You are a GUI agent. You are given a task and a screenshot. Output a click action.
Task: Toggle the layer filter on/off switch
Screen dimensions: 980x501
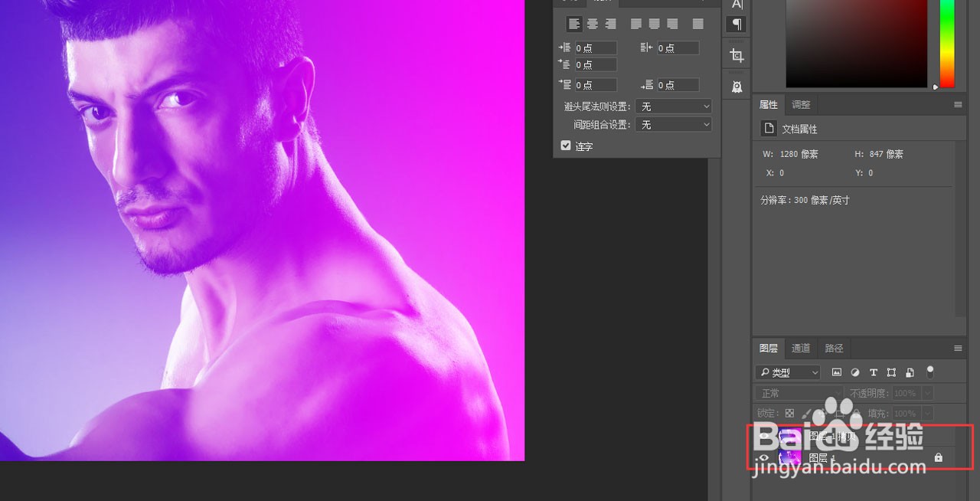click(x=930, y=372)
